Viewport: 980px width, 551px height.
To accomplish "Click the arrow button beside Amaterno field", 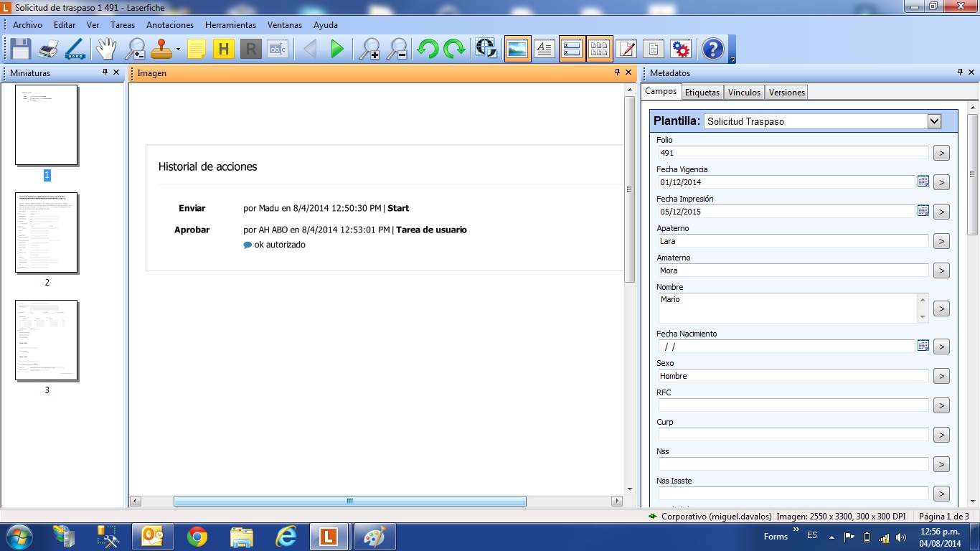I will (941, 270).
